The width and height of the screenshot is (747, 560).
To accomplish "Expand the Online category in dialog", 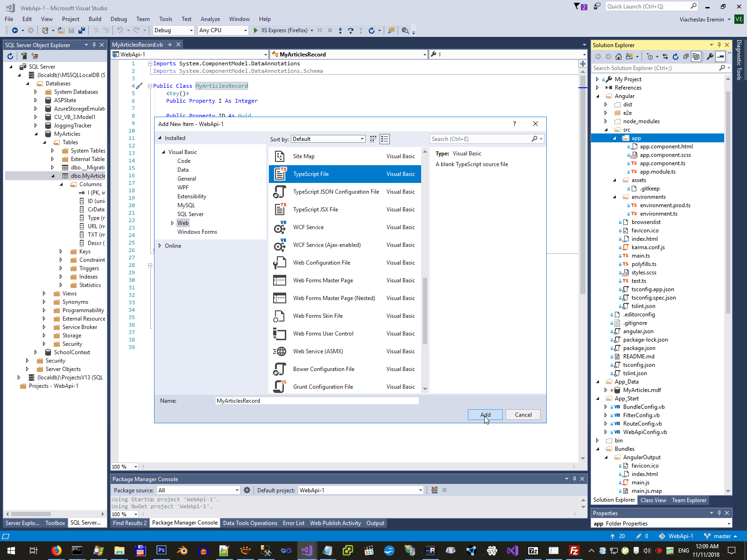I will [x=160, y=246].
